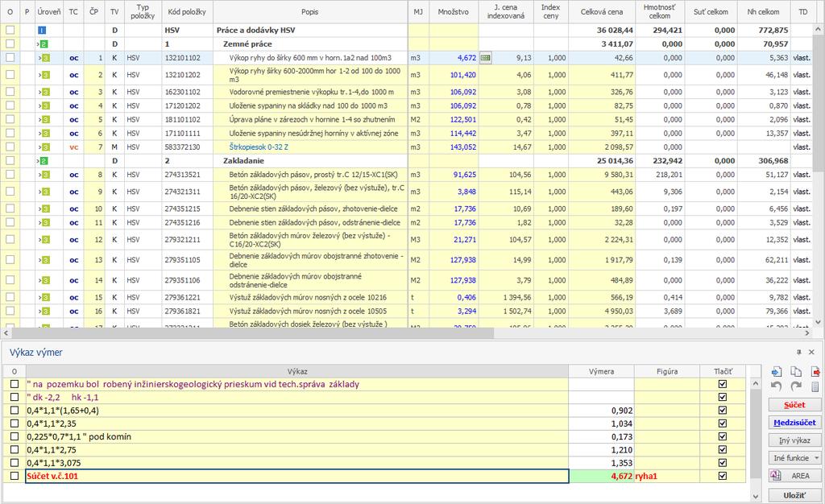Click the import document icon with blue arrow

[x=776, y=372]
